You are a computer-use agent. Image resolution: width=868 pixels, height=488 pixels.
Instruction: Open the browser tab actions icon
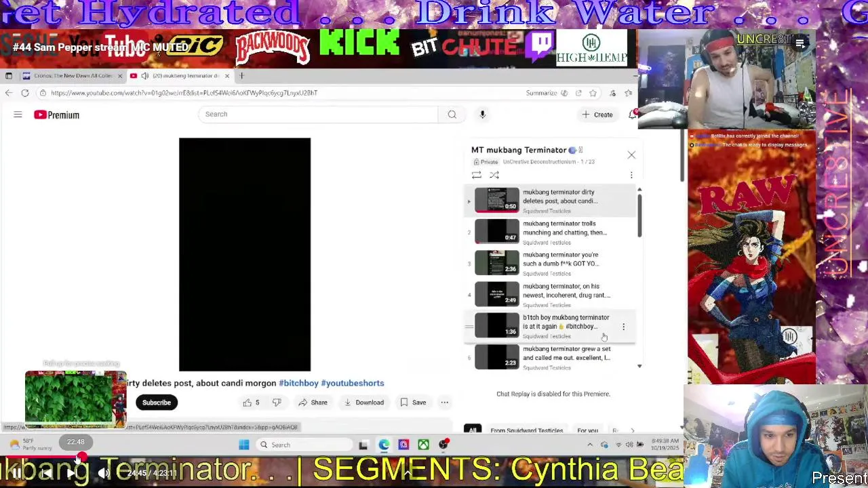tap(8, 76)
